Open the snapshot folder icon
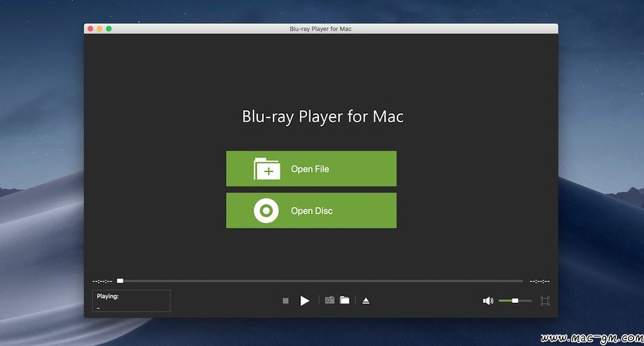 [345, 300]
